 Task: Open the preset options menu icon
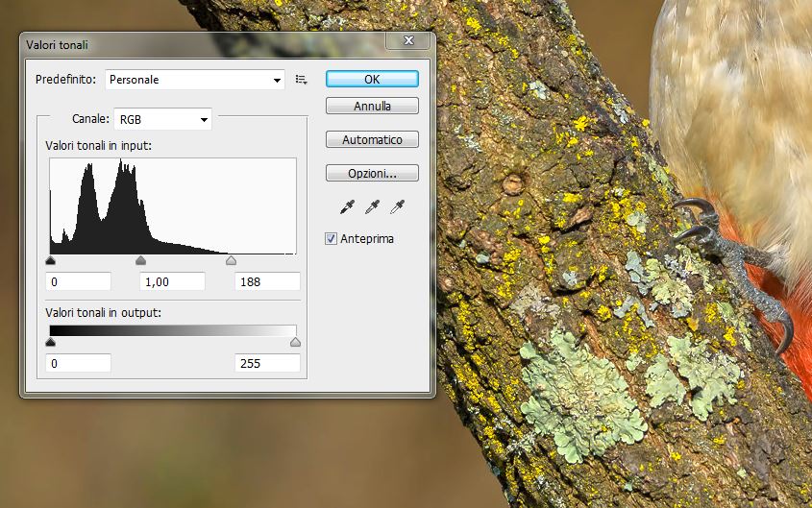pyautogui.click(x=302, y=80)
